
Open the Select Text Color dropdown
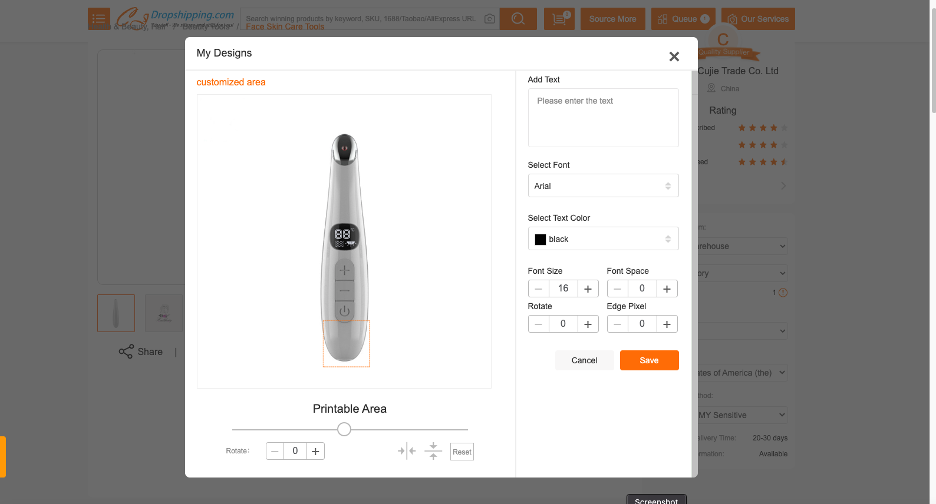(x=602, y=239)
